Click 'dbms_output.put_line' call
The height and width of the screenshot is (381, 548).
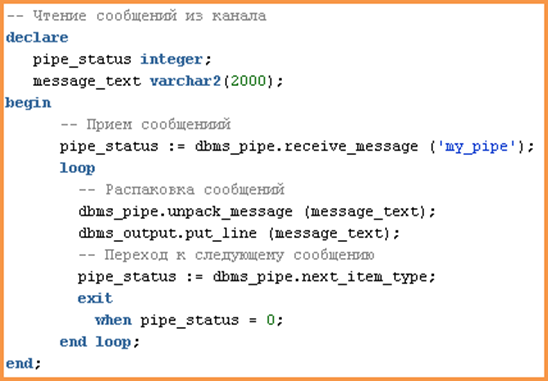(168, 233)
